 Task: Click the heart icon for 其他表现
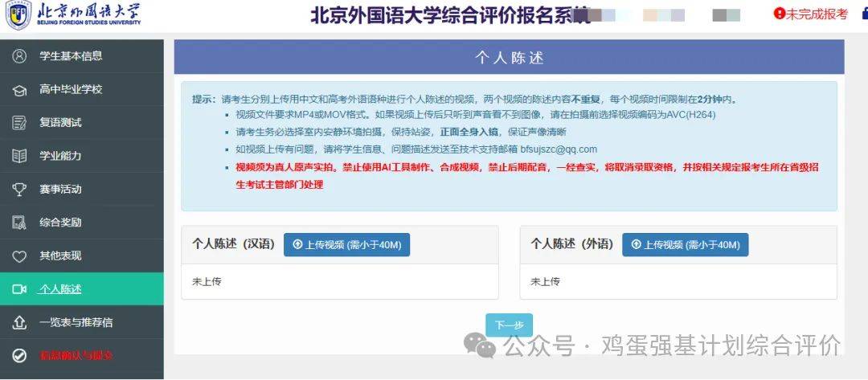coord(19,256)
